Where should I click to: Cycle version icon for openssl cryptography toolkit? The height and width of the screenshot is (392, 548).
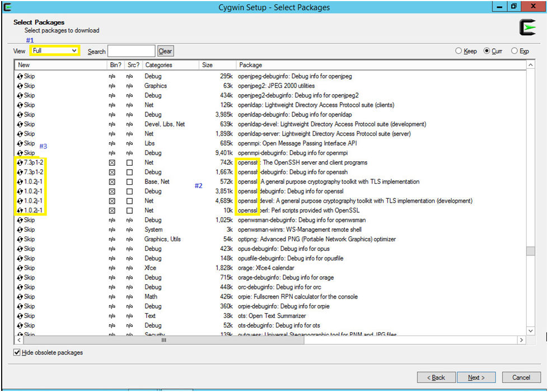(20, 182)
